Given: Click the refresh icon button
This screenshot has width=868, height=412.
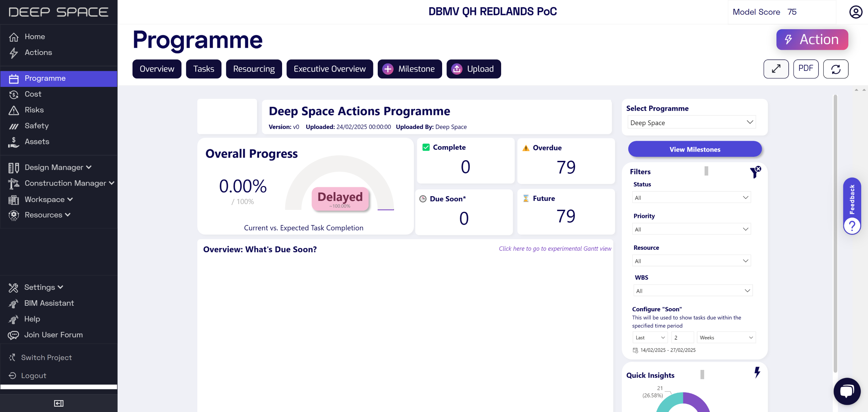Looking at the screenshot, I should pyautogui.click(x=835, y=69).
